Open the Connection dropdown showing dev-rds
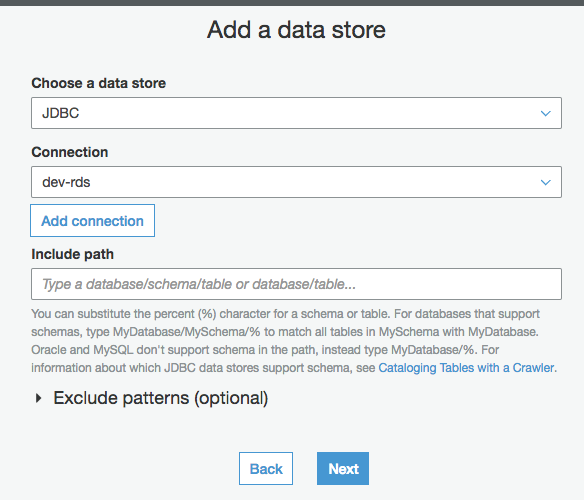The height and width of the screenshot is (500, 584). coord(296,182)
